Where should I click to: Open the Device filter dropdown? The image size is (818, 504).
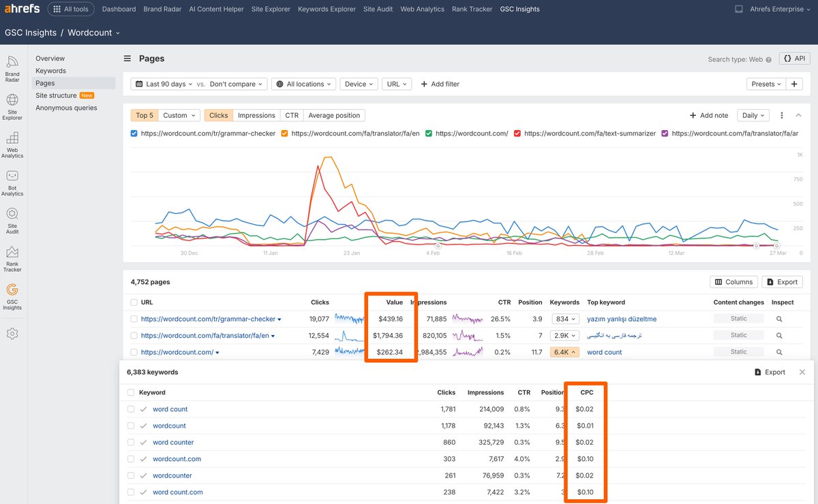click(359, 84)
